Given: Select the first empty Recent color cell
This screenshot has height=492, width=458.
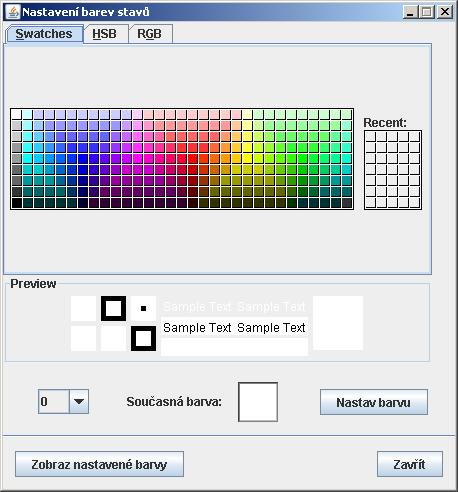Looking at the screenshot, I should (x=371, y=137).
